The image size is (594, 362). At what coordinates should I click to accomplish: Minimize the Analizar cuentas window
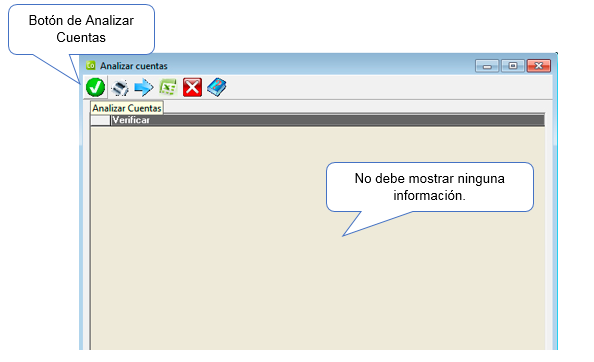click(x=487, y=66)
